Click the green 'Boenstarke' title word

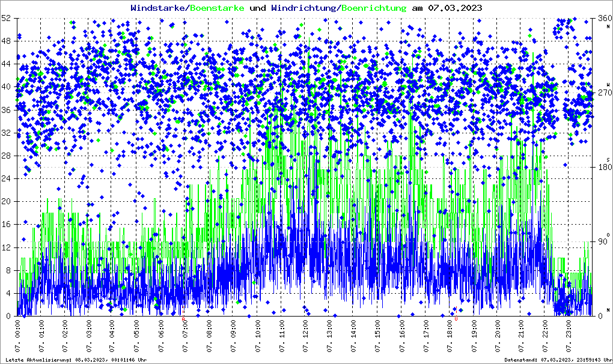[x=217, y=8]
